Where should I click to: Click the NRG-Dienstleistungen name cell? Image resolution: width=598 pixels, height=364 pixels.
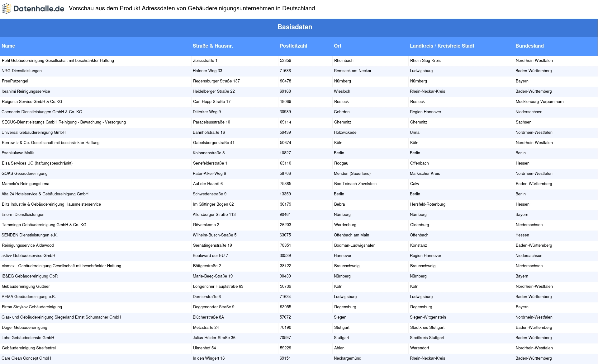22,71
